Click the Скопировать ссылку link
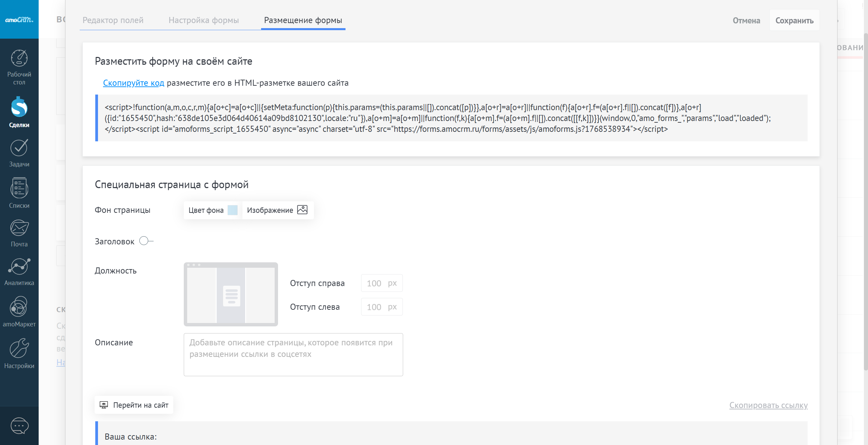 768,405
